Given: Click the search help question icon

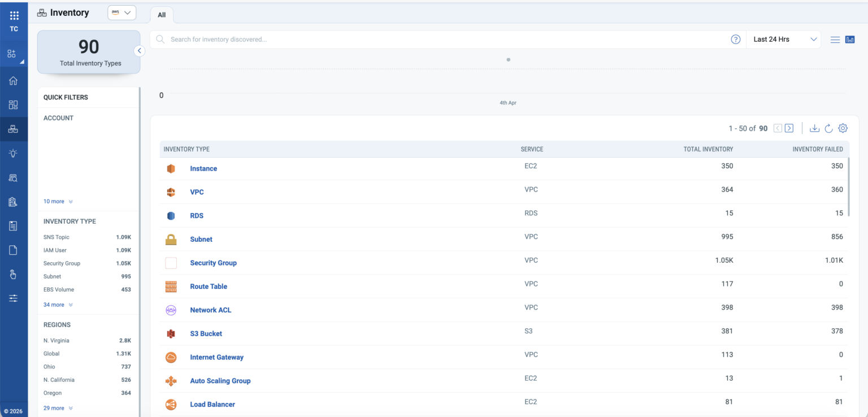Looking at the screenshot, I should (736, 40).
